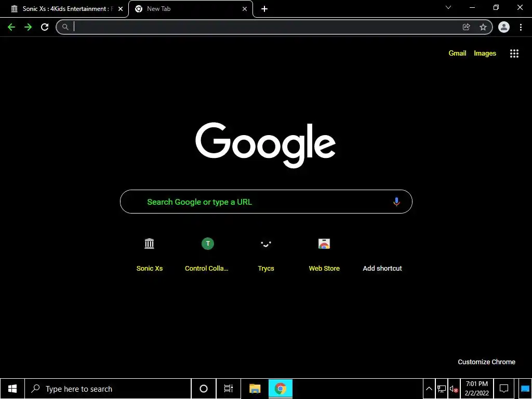Expand the tab search chevron
This screenshot has height=399, width=532.
point(448,7)
